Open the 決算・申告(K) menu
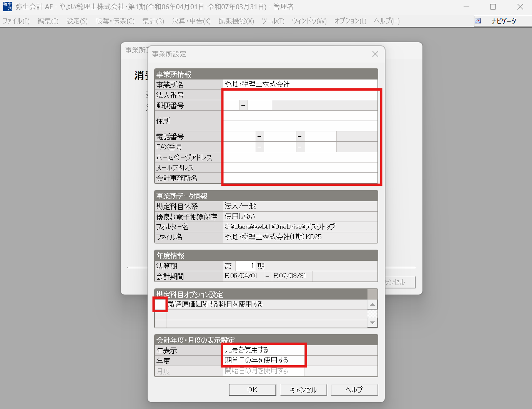 (191, 21)
